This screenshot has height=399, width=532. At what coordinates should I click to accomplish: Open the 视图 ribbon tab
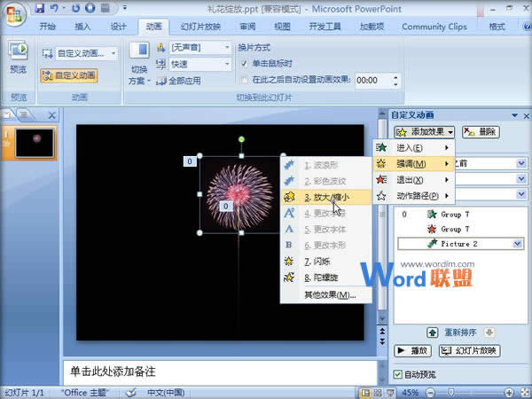click(x=282, y=27)
